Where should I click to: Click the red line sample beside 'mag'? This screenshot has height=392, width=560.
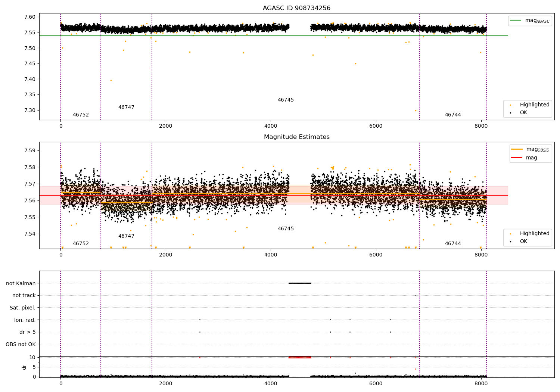[x=517, y=158]
